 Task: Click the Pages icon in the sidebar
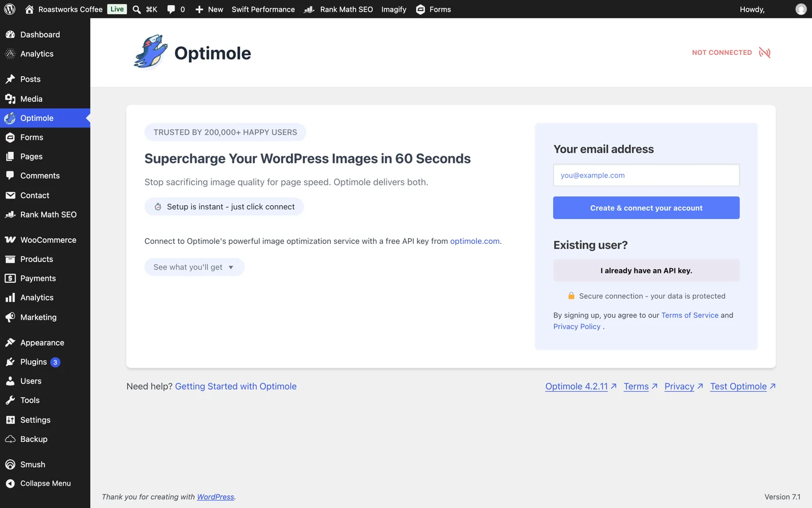click(x=10, y=156)
